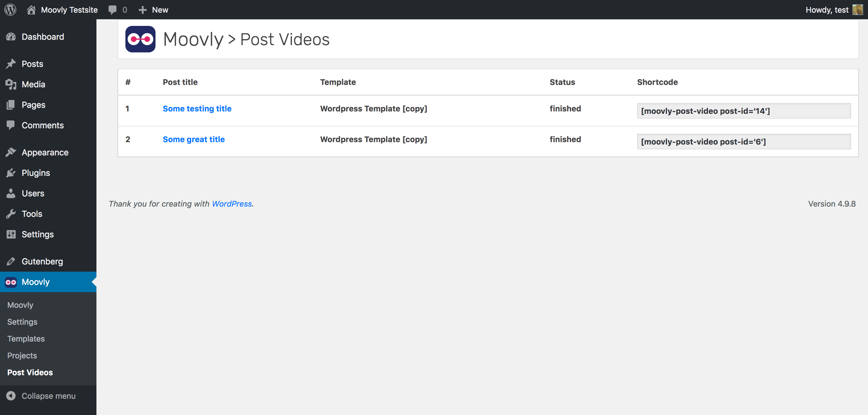Open the "Some testing title" post link
The height and width of the screenshot is (415, 868).
click(x=197, y=109)
